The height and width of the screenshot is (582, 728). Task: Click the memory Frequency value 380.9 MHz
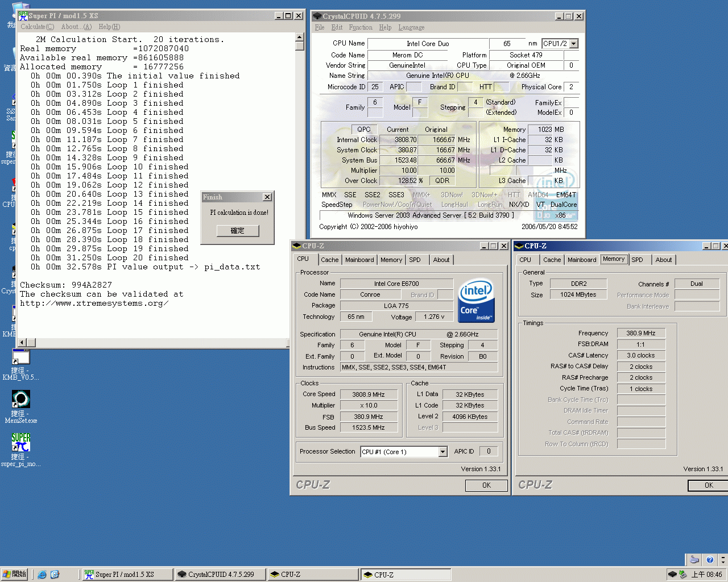click(641, 333)
